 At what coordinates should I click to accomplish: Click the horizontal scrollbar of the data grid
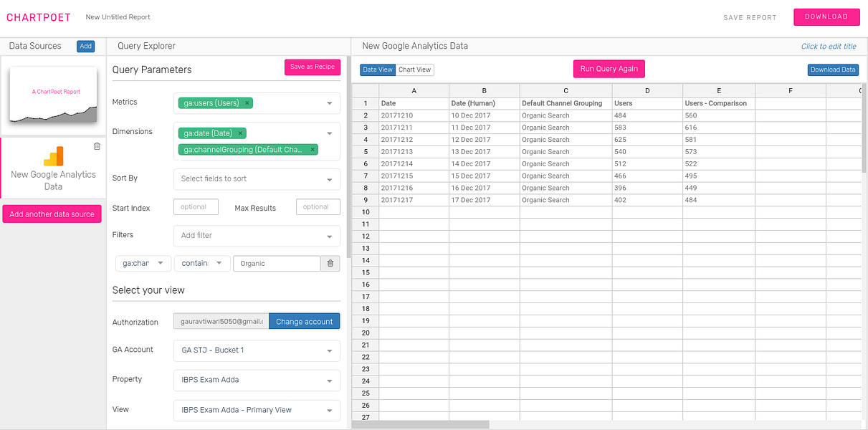click(x=421, y=425)
